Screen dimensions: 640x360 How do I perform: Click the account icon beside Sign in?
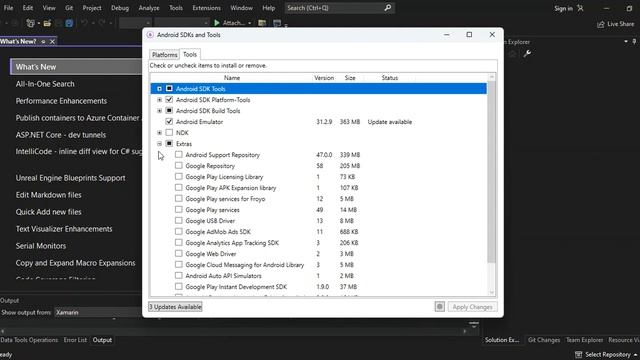point(580,8)
